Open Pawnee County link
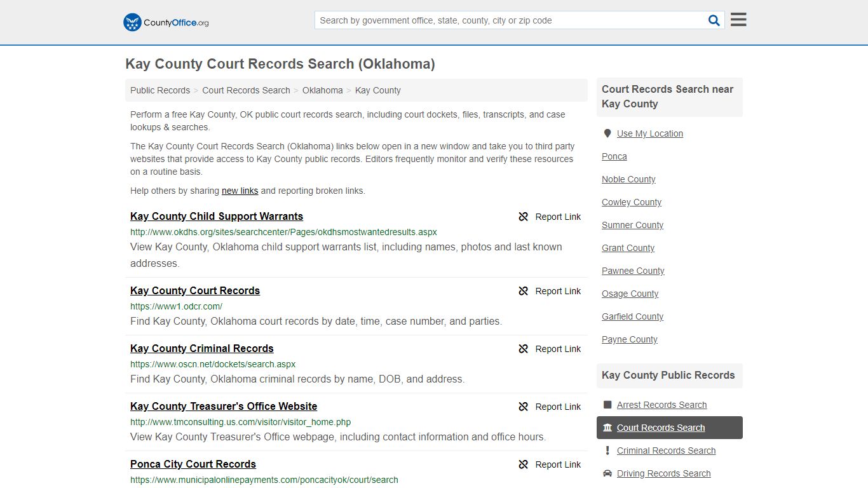The image size is (868, 488). (x=633, y=271)
